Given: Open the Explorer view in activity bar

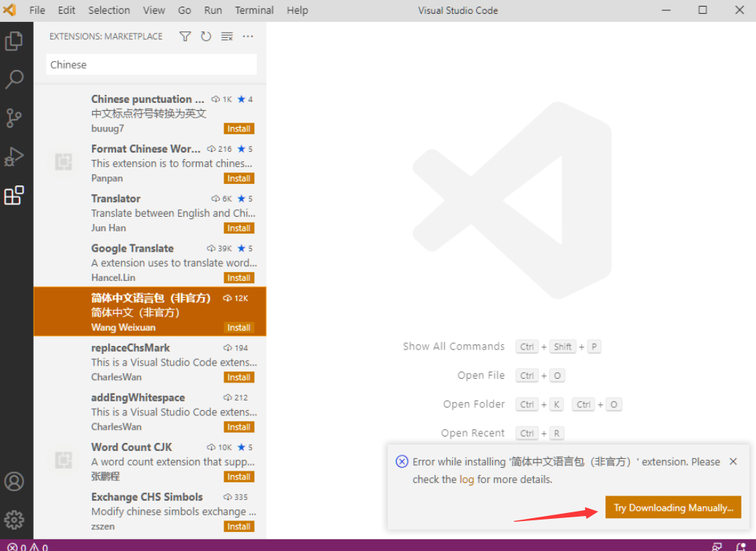Looking at the screenshot, I should pyautogui.click(x=14, y=41).
